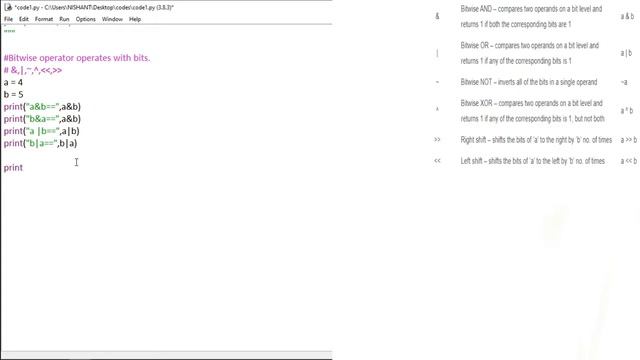Click the '~a' example in table
This screenshot has height=360, width=640.
click(624, 82)
